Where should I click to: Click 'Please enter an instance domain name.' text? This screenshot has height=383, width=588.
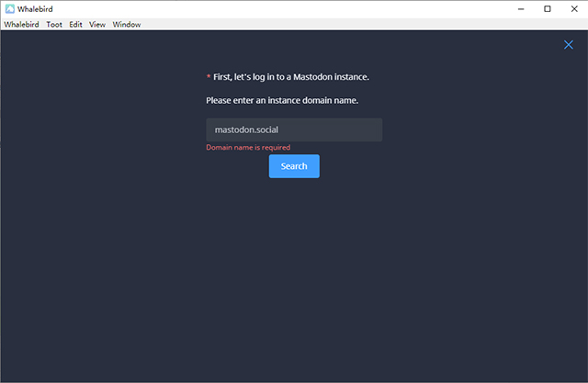[x=282, y=100]
